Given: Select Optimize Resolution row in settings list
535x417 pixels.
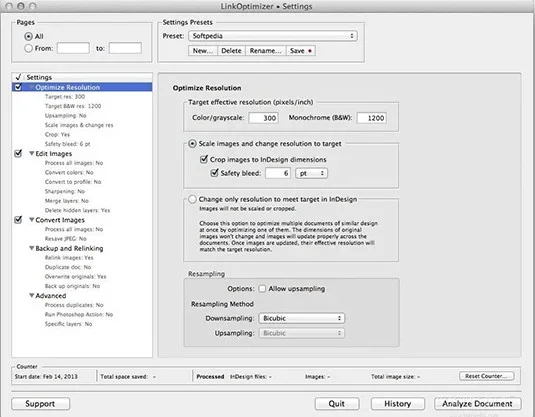Looking at the screenshot, I should coord(82,87).
